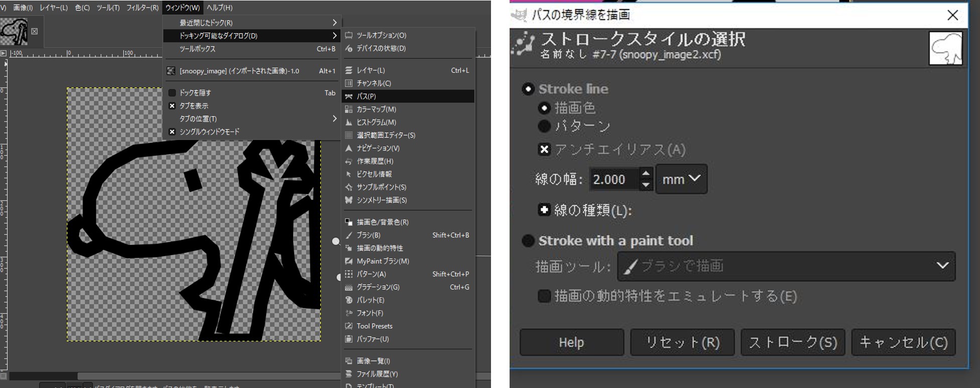Screen dimensions: 980x388
Task: Open ウィンドウ(W) menu
Action: click(183, 8)
